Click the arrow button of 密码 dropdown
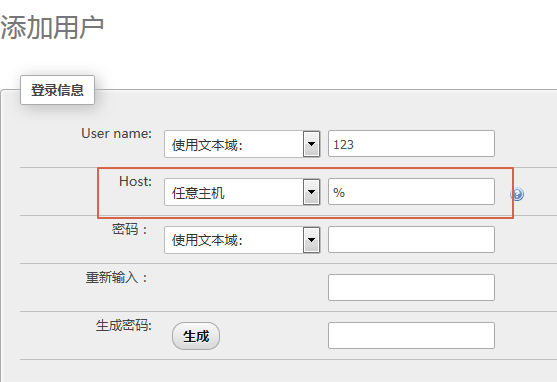The height and width of the screenshot is (382, 557). [312, 240]
